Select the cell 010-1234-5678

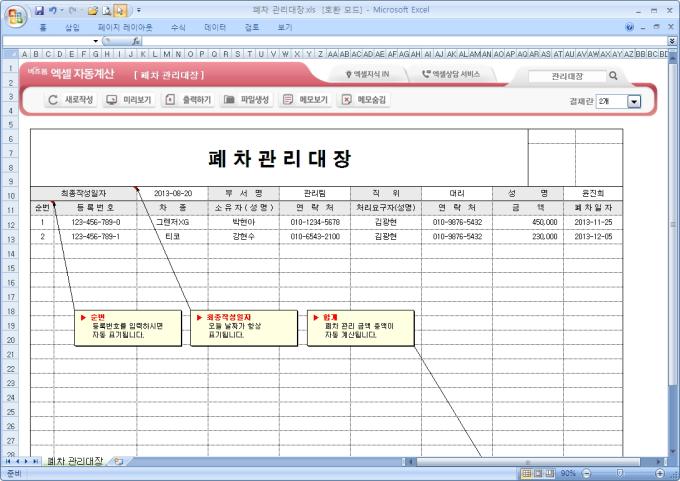[315, 222]
